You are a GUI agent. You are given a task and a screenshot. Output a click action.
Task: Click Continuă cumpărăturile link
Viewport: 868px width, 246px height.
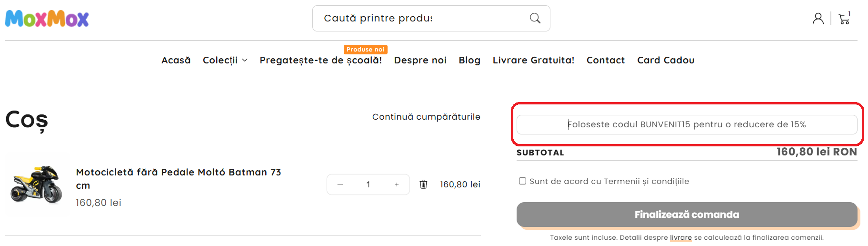point(426,117)
